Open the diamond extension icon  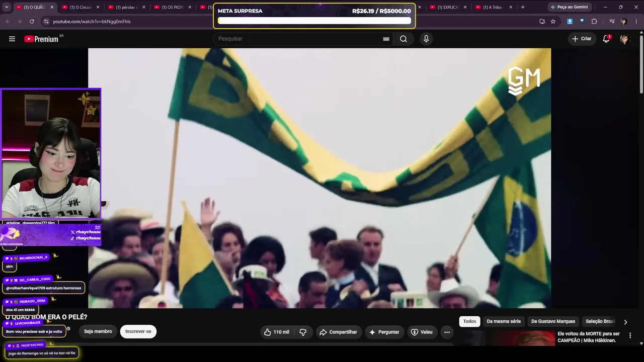point(582,22)
